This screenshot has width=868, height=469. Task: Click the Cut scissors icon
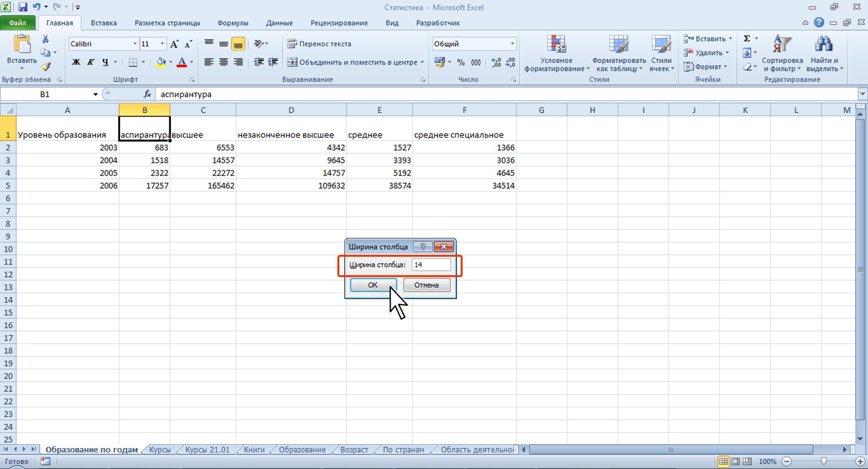pyautogui.click(x=45, y=39)
